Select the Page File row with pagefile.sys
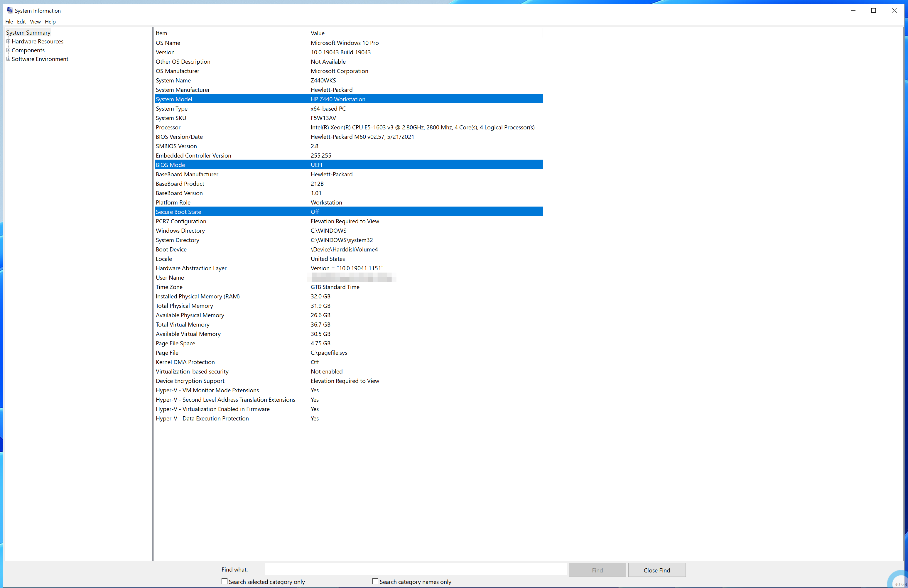This screenshot has height=588, width=908. [349, 353]
